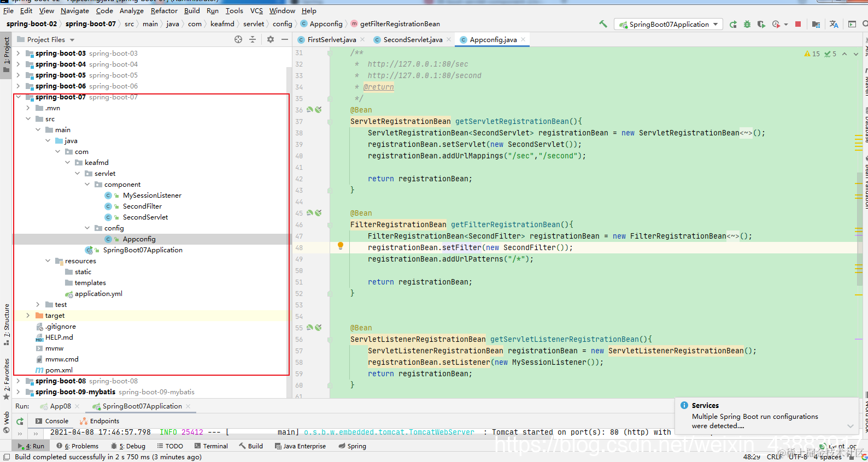
Task: Toggle the 4: Run tool window
Action: coord(31,446)
